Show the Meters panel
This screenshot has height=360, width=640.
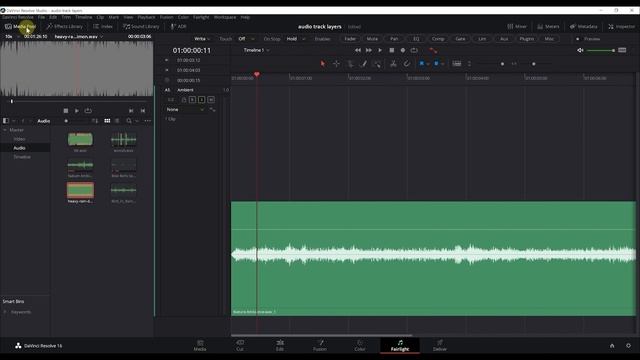(548, 27)
